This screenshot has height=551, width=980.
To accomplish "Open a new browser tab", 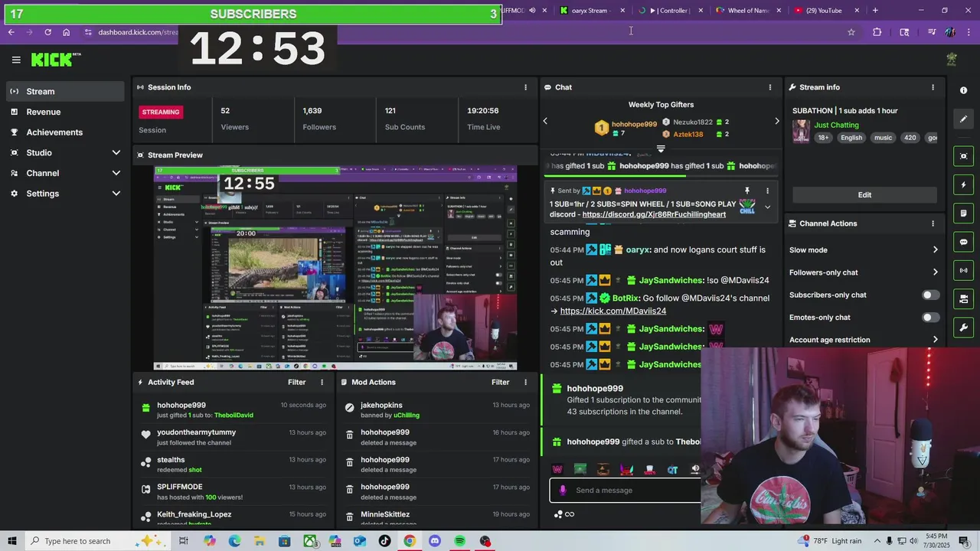I will tap(875, 11).
